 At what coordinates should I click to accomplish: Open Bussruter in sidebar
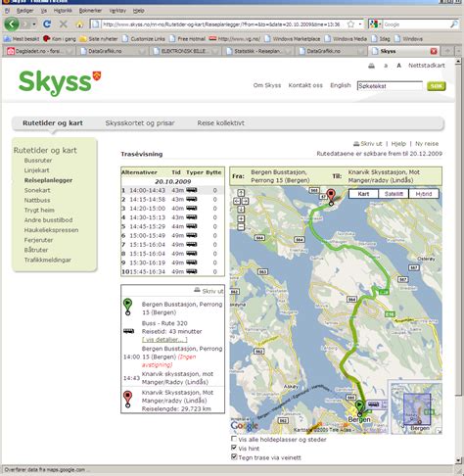tap(38, 161)
